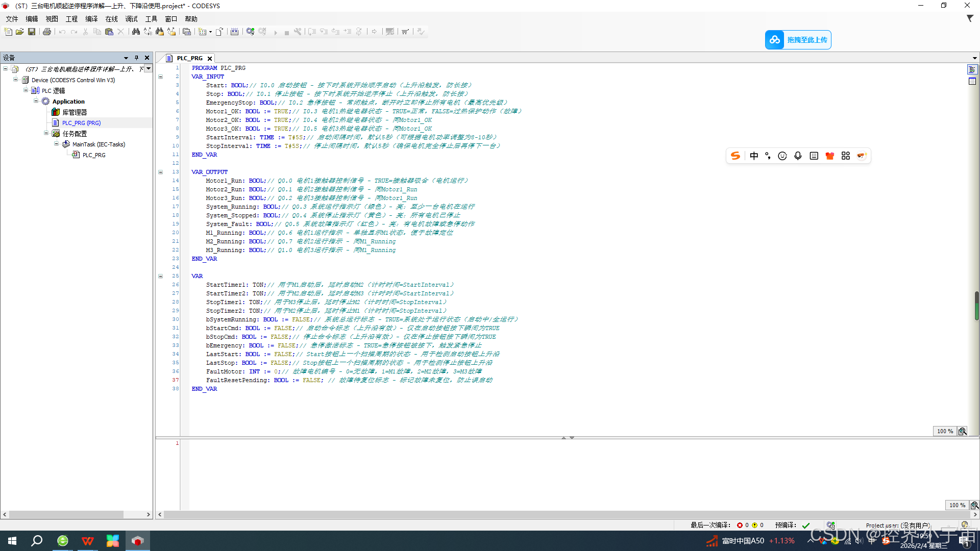Image resolution: width=980 pixels, height=551 pixels.
Task: Click the Save Project icon
Action: [x=32, y=32]
